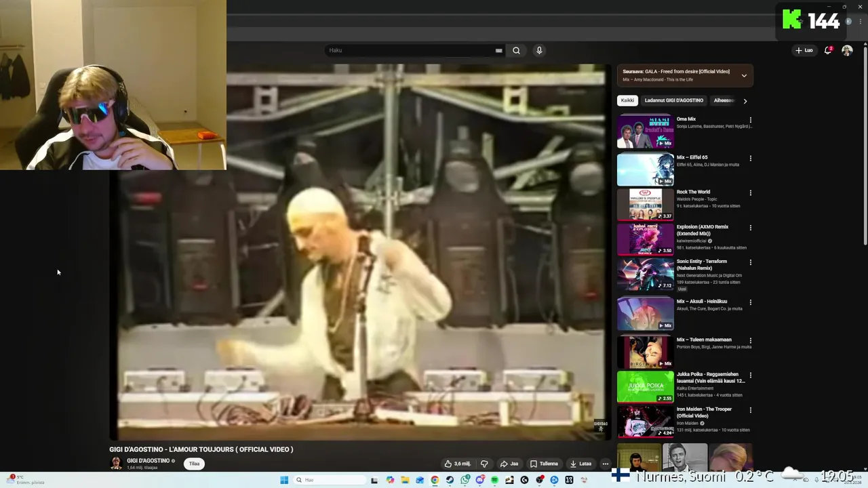Open options menu for Sonic Entity - Terraform
Image resolution: width=868 pixels, height=488 pixels.
coord(750,262)
